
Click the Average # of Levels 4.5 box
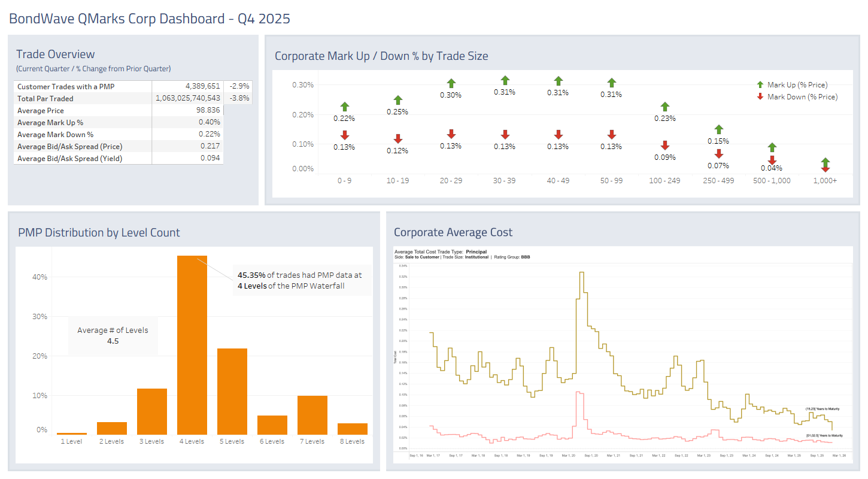click(113, 334)
